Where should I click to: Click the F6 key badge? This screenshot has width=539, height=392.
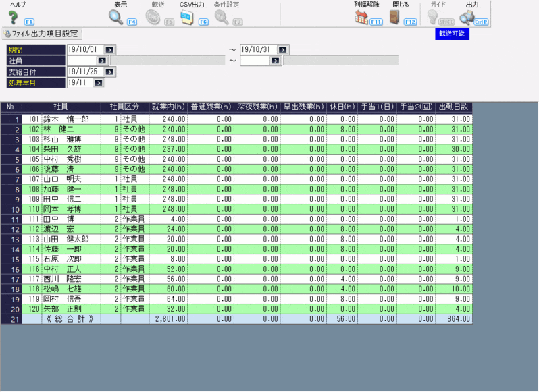pos(203,22)
